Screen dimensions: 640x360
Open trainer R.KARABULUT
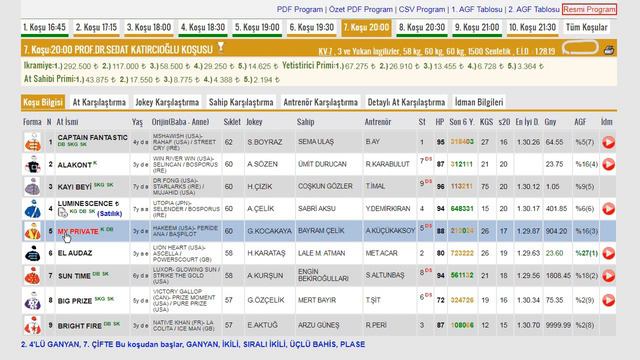click(387, 164)
